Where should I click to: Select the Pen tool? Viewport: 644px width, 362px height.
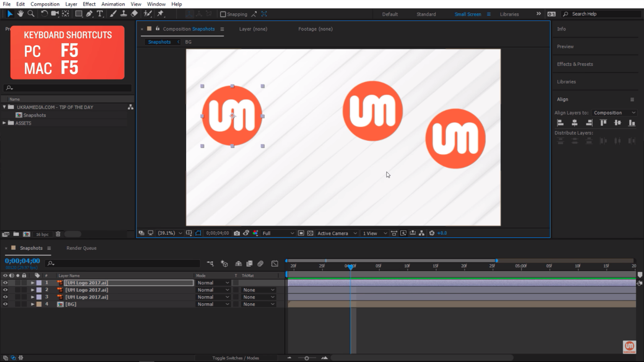click(x=89, y=14)
